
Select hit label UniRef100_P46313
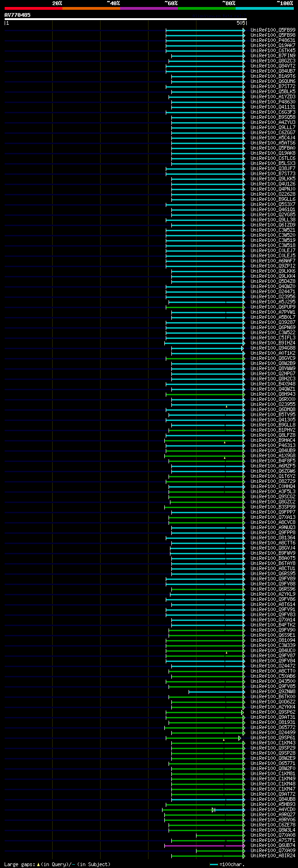[273, 445]
